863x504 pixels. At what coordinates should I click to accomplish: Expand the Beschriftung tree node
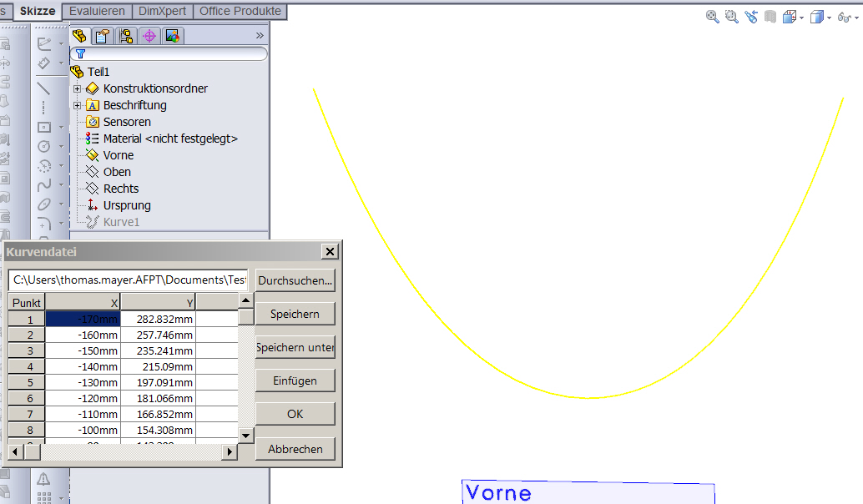point(77,105)
